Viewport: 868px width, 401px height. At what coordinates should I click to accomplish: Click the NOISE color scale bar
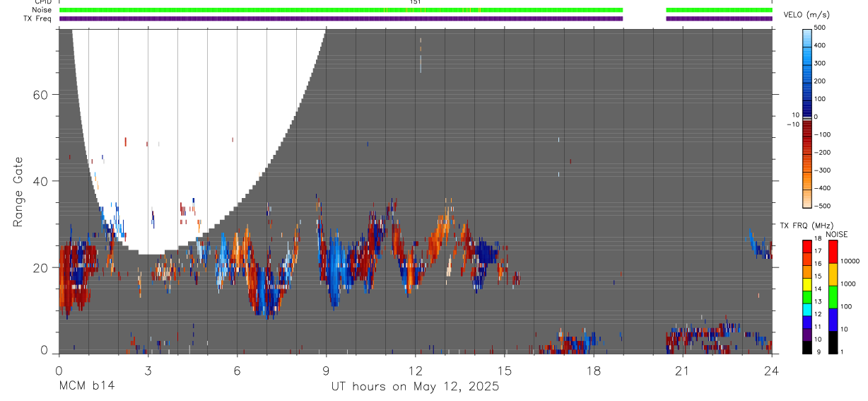click(833, 296)
